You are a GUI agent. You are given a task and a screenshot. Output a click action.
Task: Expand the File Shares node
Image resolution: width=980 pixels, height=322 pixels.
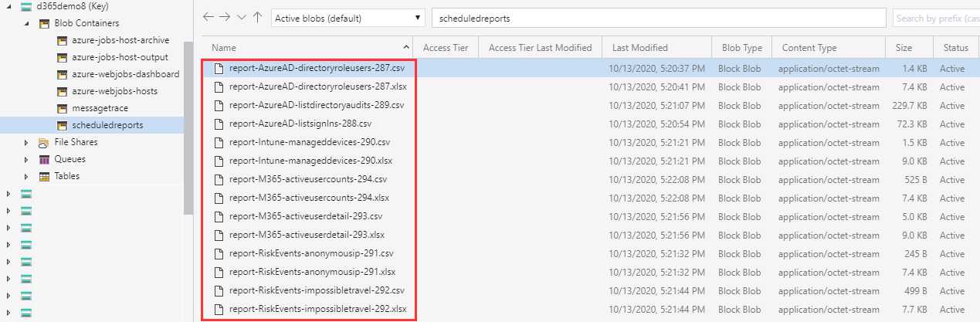[x=26, y=142]
